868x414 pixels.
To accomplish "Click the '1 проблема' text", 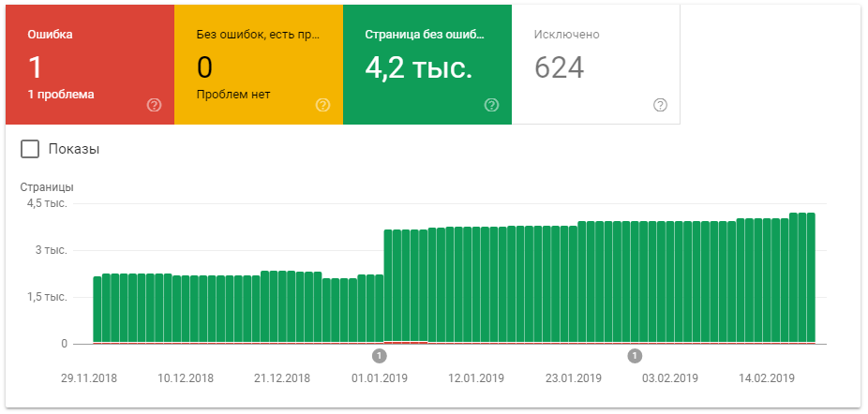I will (x=61, y=95).
